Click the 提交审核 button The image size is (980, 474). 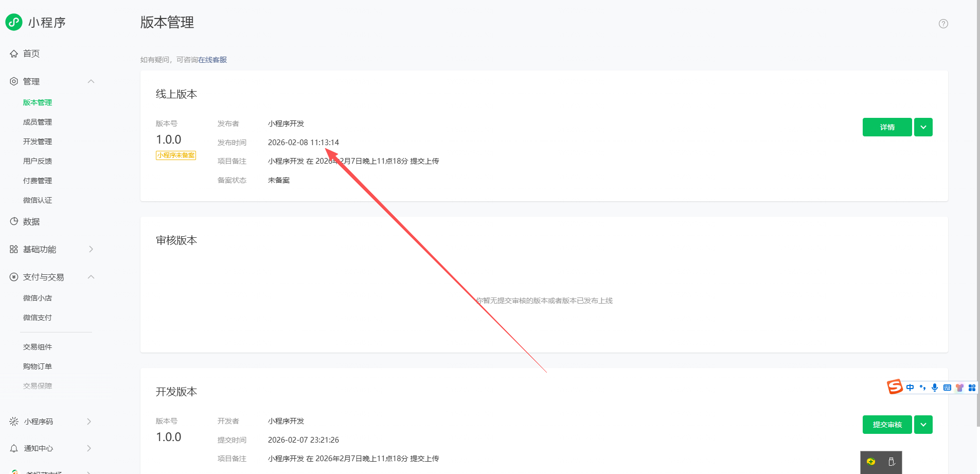[x=887, y=425]
